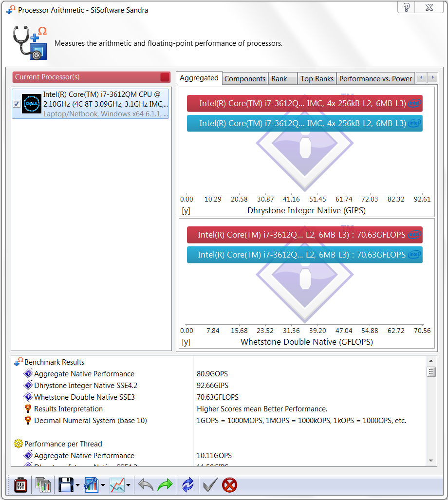
Task: Click the gray back arrow icon
Action: (146, 485)
